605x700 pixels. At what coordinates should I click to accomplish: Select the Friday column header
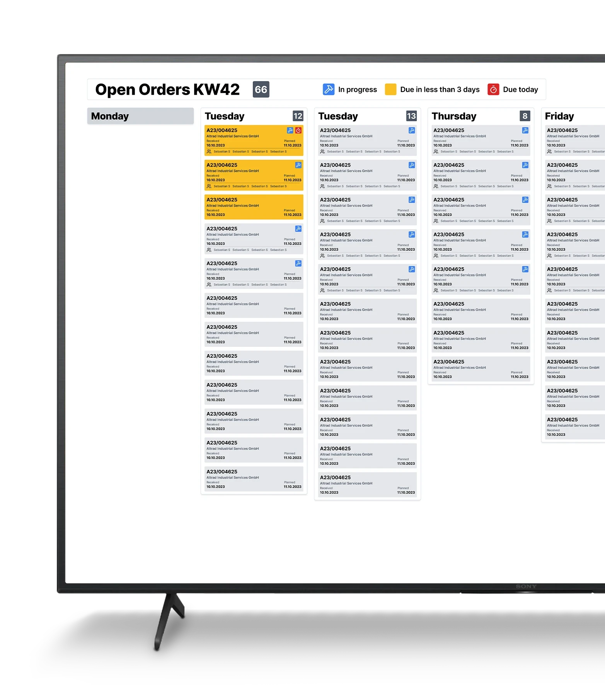[559, 116]
